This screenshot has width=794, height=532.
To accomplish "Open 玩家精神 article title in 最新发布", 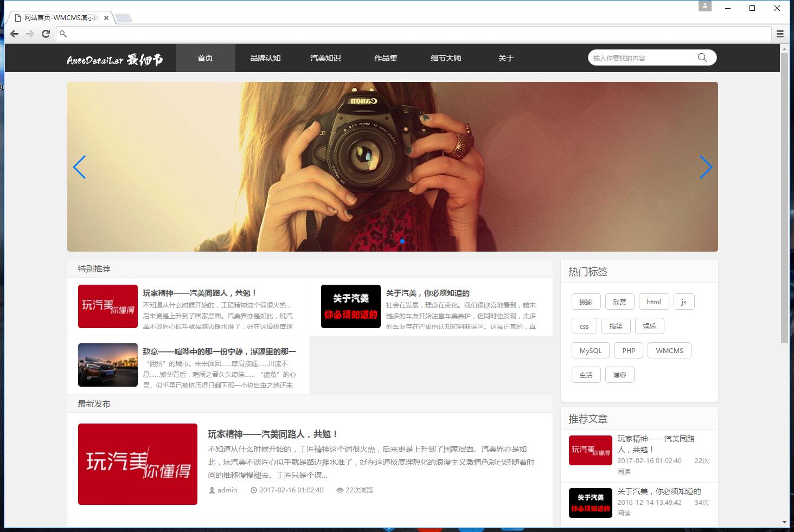I will click(x=274, y=434).
